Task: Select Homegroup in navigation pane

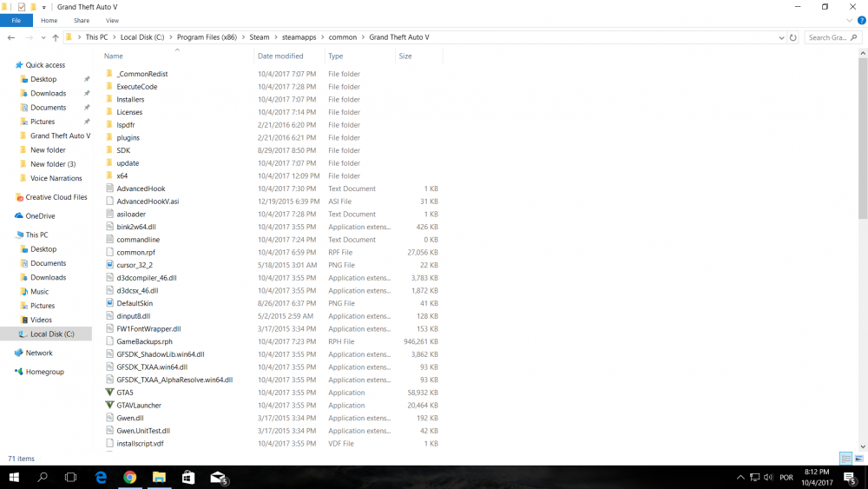Action: click(44, 372)
